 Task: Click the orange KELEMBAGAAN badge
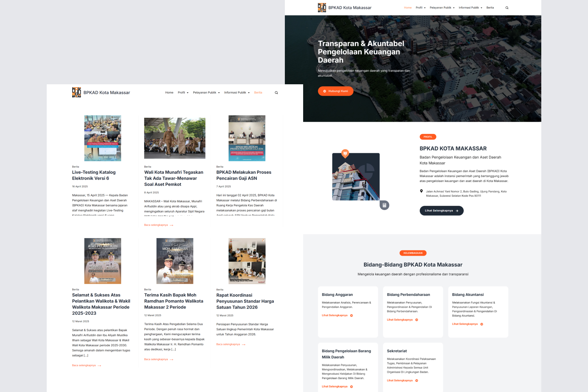(413, 253)
